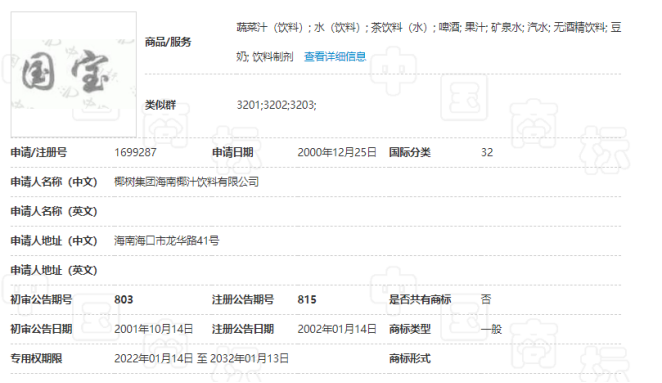Click the trademark type value 一般
The height and width of the screenshot is (383, 662).
coord(491,329)
